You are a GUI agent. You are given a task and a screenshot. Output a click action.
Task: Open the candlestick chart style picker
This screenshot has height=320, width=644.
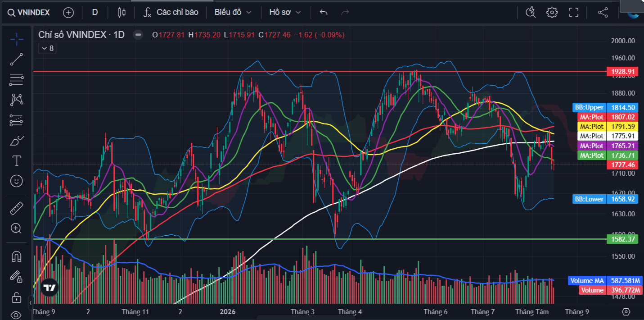point(121,12)
